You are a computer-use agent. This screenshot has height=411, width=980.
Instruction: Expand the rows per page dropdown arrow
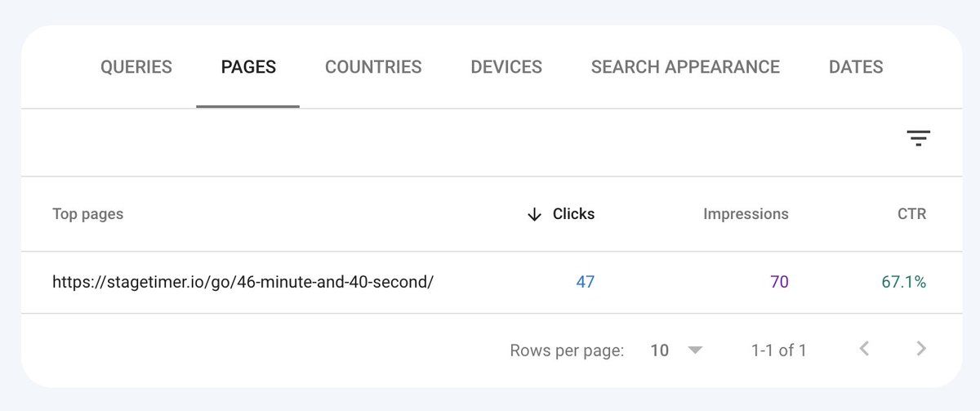tap(695, 351)
